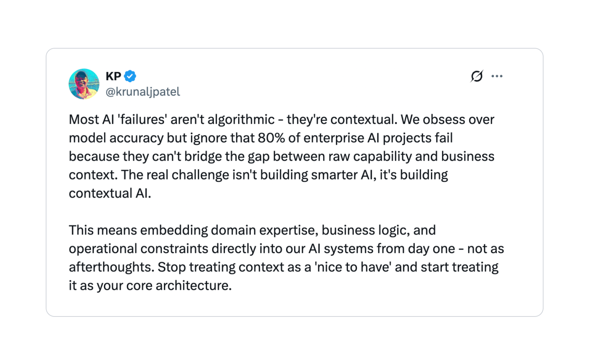590x364 pixels.
Task: Click the display name KP
Action: pos(113,76)
